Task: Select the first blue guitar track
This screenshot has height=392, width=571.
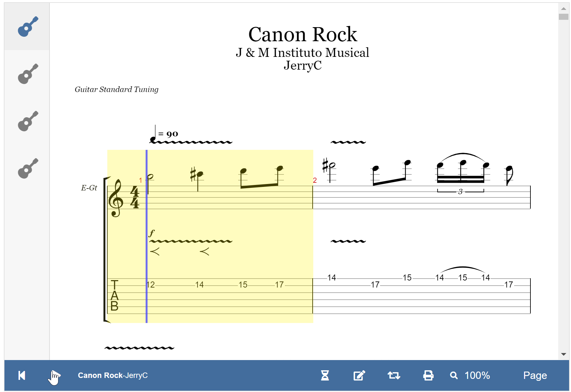Action: click(x=28, y=27)
